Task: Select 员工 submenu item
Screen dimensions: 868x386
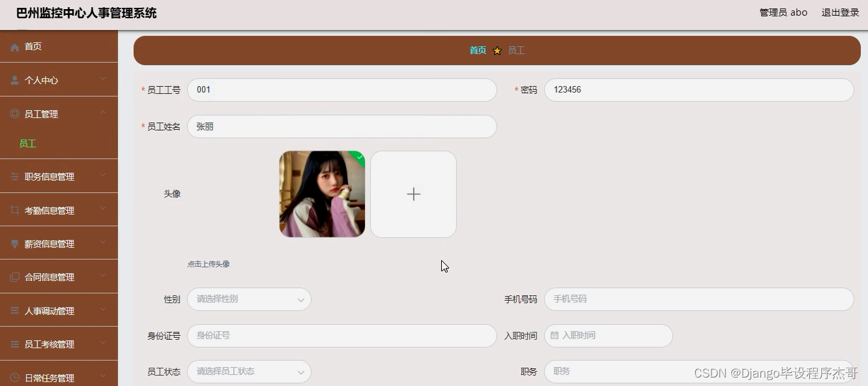Action: (59, 143)
